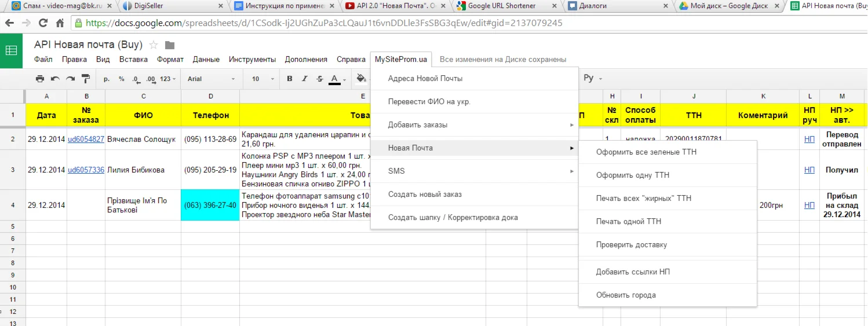
Task: Select Печать всех "жирных" ТТН
Action: 668,199
